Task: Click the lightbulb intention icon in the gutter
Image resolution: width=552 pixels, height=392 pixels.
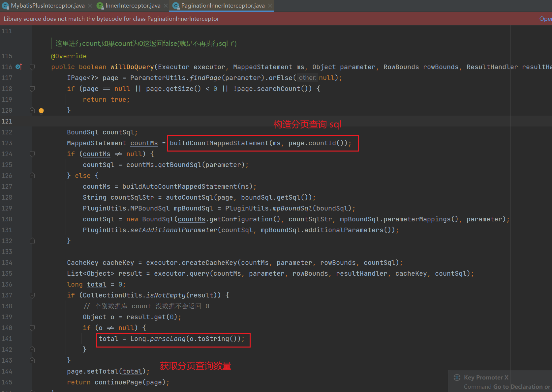Action: point(41,111)
